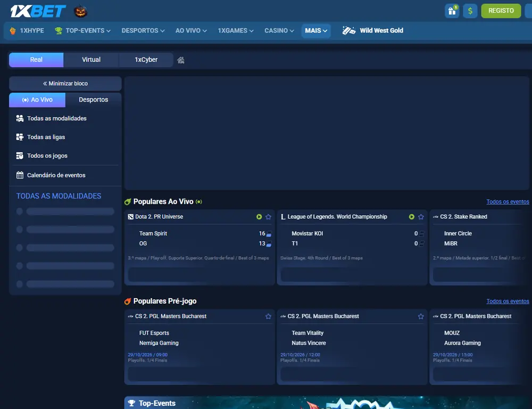Open Todos os jogos in sidebar

(x=65, y=156)
